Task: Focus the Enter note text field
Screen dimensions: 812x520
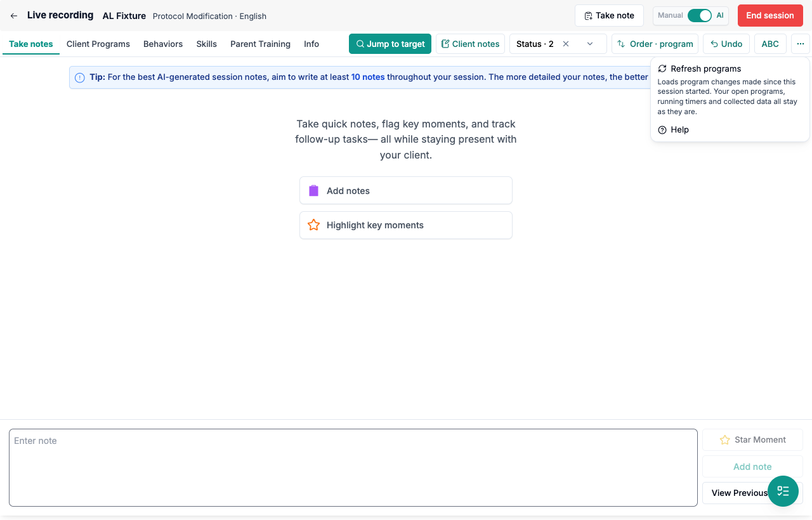Action: click(353, 467)
